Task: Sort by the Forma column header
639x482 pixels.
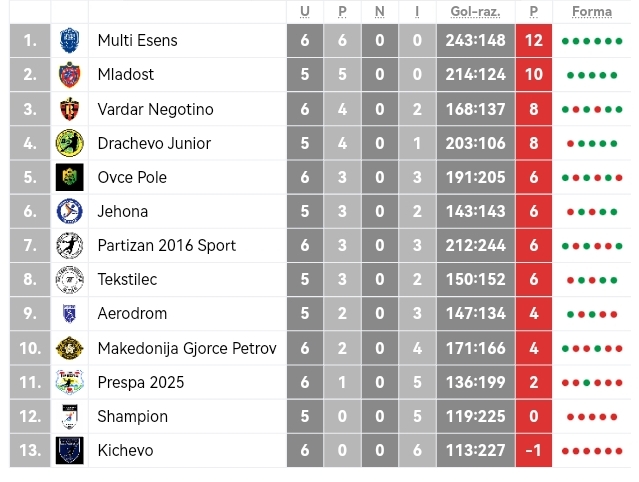Action: click(591, 12)
